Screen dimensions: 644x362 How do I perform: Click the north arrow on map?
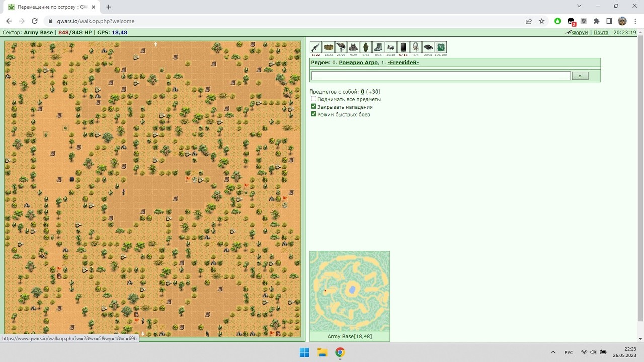click(x=156, y=44)
